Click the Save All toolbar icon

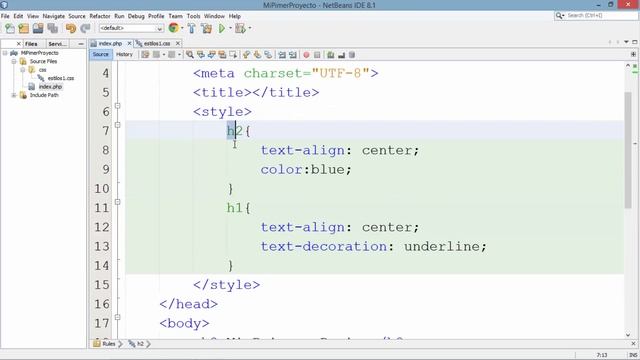click(x=53, y=28)
